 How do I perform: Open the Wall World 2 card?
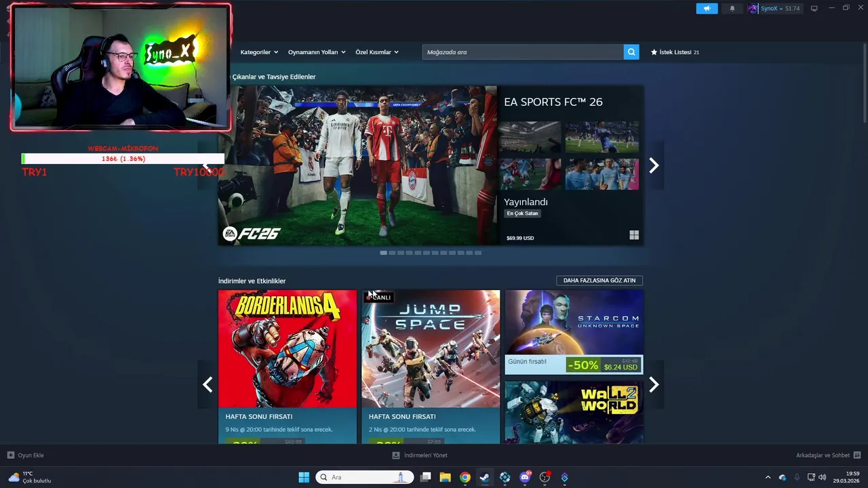pos(574,412)
